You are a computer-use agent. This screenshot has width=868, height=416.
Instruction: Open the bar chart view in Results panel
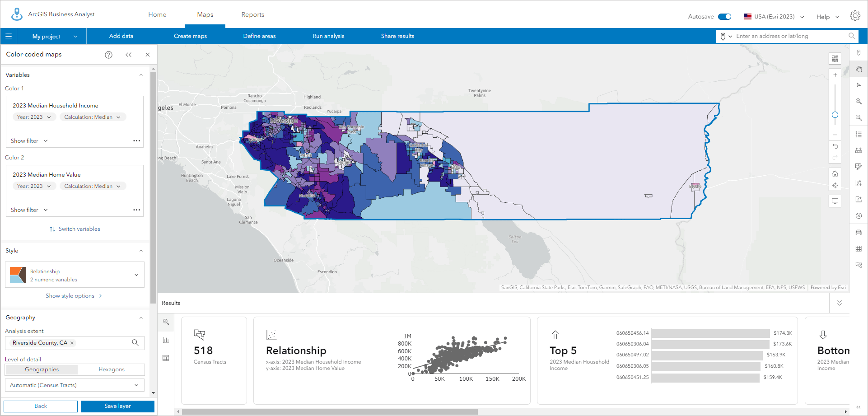click(166, 340)
